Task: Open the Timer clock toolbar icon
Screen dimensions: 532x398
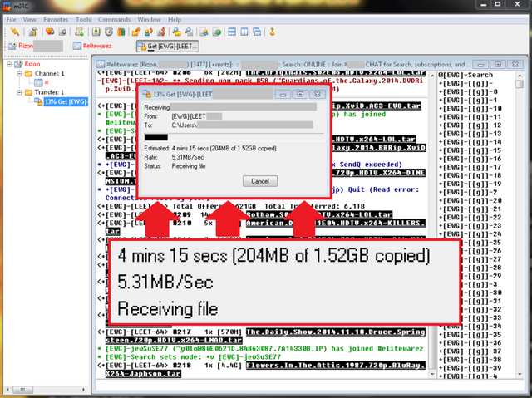Action: point(109,32)
